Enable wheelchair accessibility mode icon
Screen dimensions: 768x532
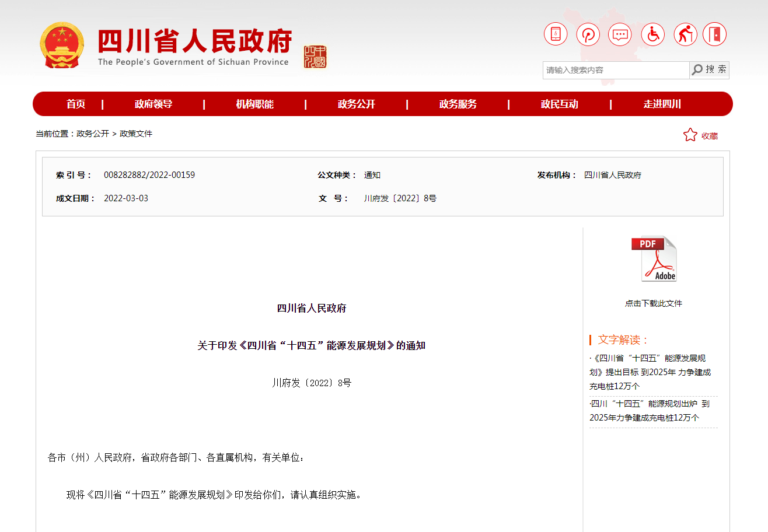tap(652, 34)
